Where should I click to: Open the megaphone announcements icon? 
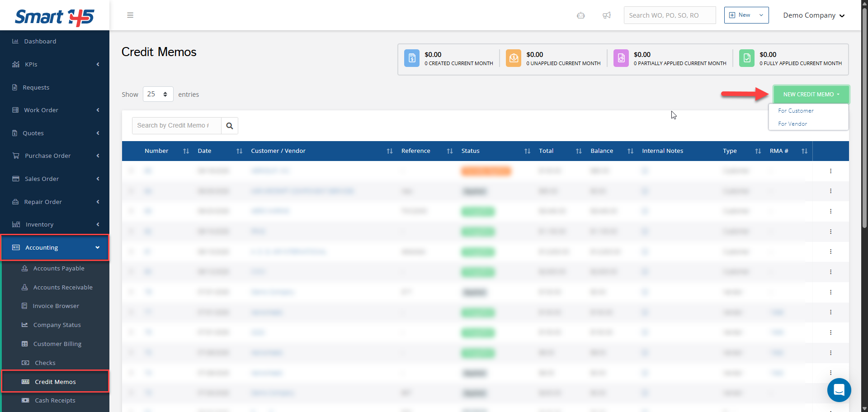tap(607, 15)
